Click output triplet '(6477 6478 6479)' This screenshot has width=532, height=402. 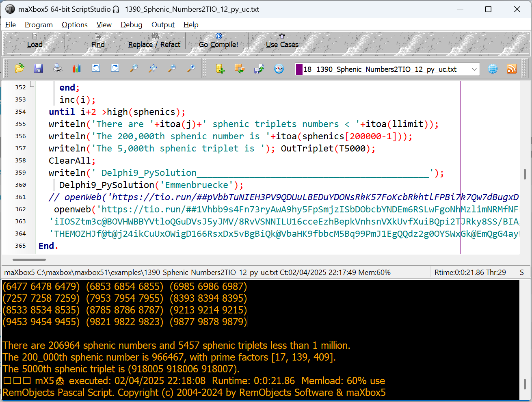click(x=41, y=286)
